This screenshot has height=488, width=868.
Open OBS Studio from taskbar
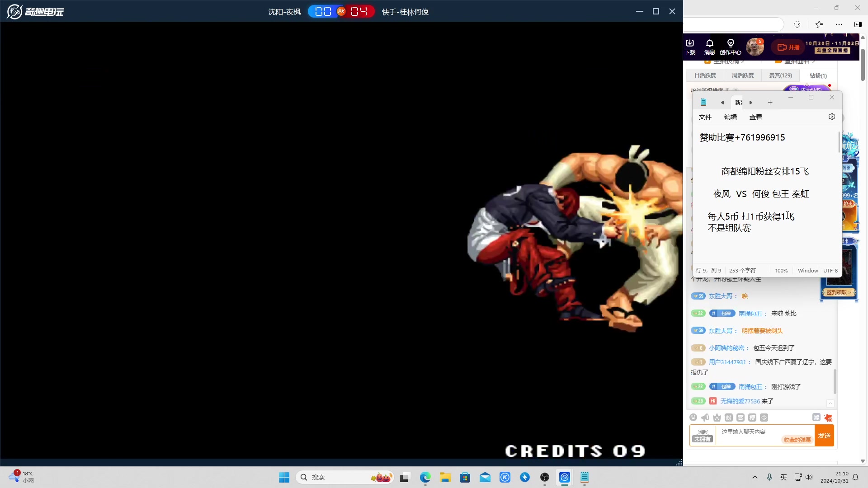tap(545, 477)
